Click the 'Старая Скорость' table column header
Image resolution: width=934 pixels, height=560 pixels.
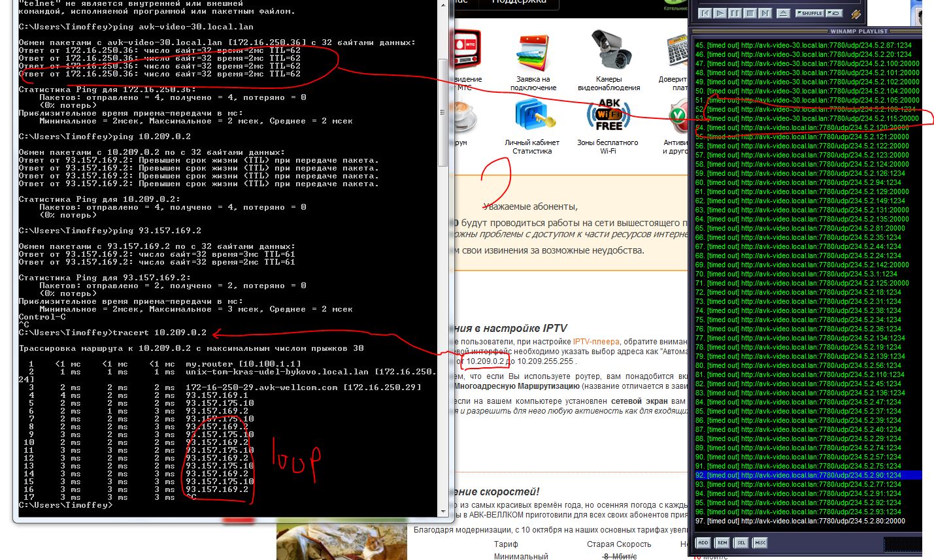point(618,544)
